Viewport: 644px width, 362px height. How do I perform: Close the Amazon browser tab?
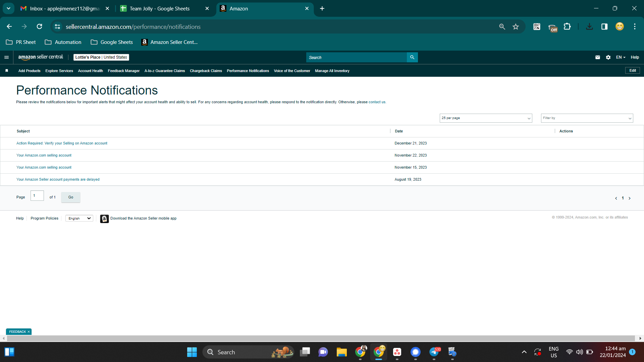click(x=307, y=8)
